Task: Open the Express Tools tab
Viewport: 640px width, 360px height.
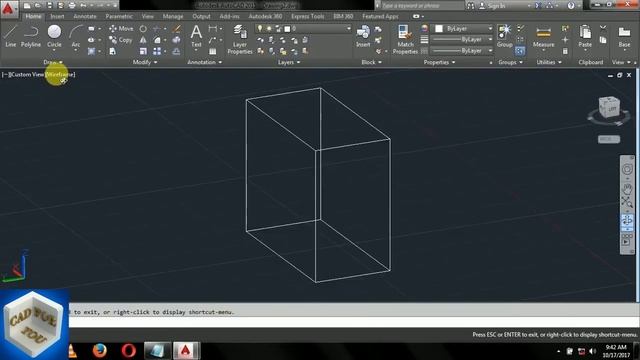Action: pos(307,16)
